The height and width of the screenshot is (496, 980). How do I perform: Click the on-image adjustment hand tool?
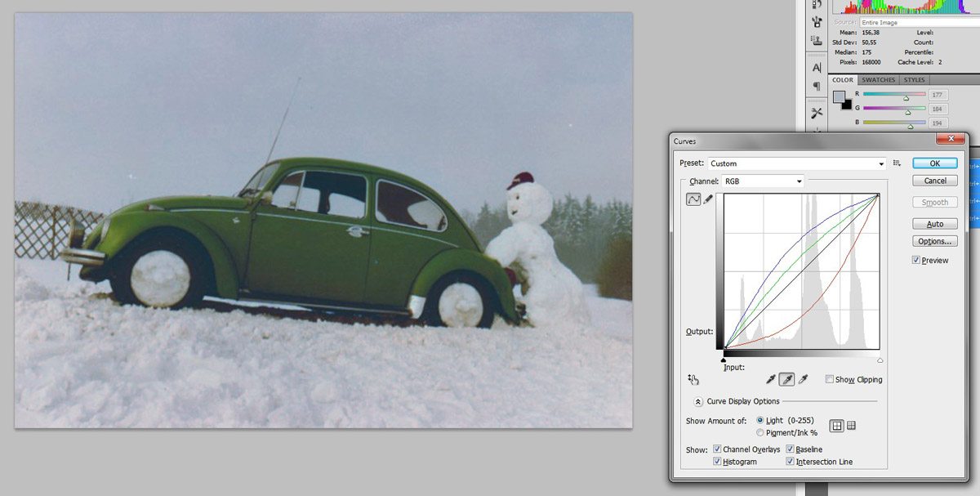coord(693,379)
